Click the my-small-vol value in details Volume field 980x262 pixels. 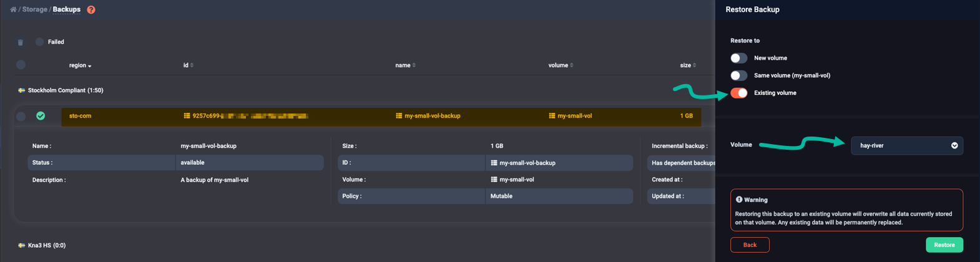(x=517, y=180)
